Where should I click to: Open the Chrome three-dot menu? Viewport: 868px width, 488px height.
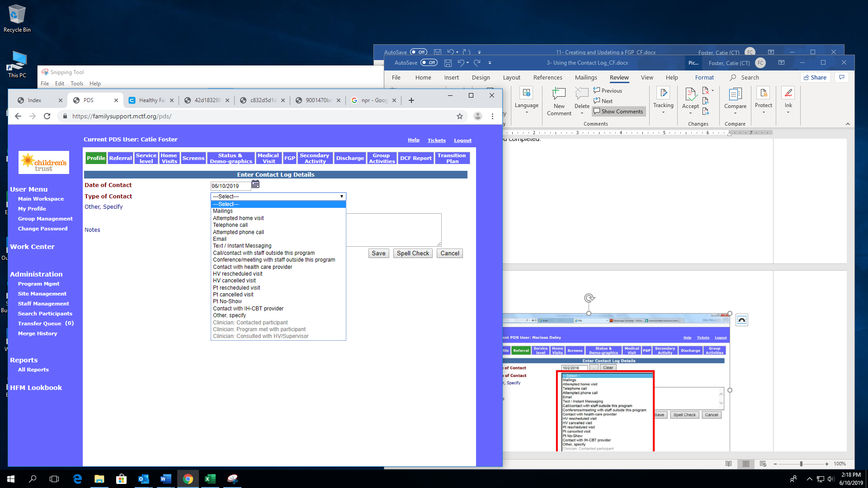tap(492, 116)
